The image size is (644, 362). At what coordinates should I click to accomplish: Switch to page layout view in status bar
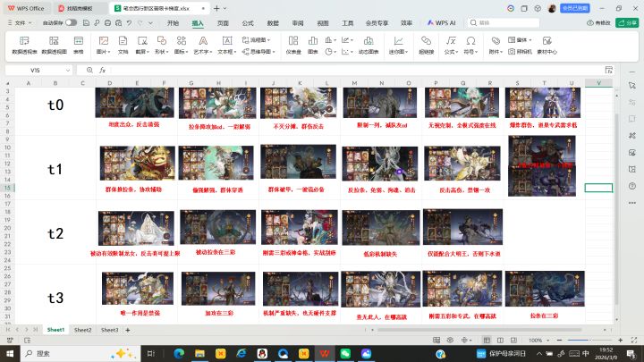click(x=500, y=341)
